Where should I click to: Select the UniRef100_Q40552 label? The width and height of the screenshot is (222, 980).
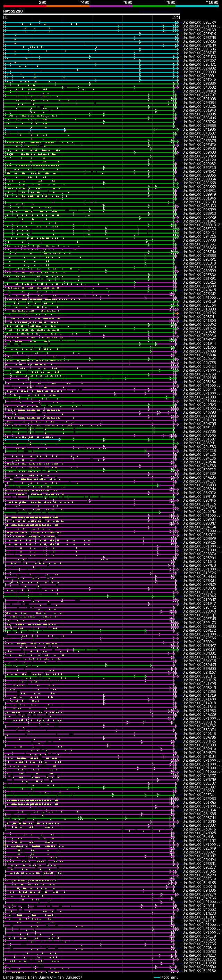pyautogui.click(x=199, y=910)
